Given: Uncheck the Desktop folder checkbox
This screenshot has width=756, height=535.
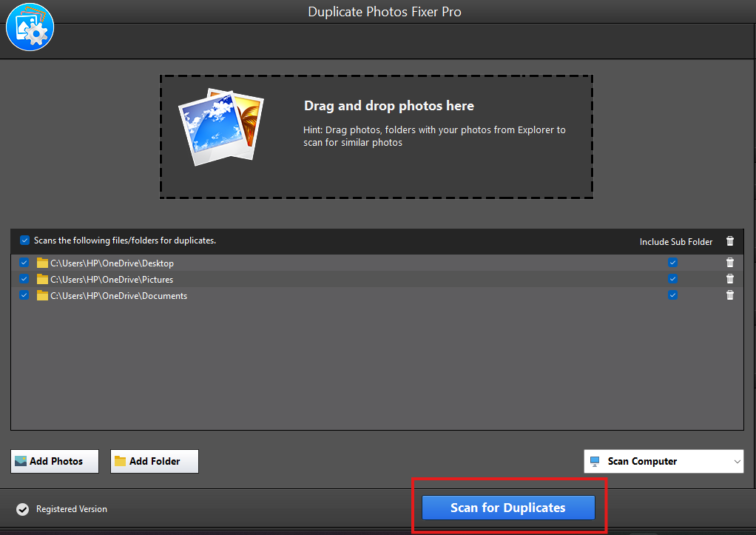Looking at the screenshot, I should [x=24, y=263].
